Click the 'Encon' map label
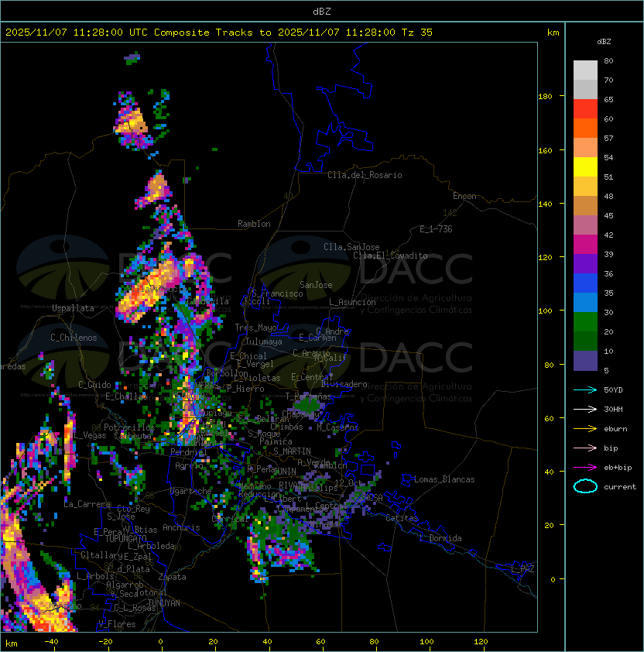 tap(464, 196)
